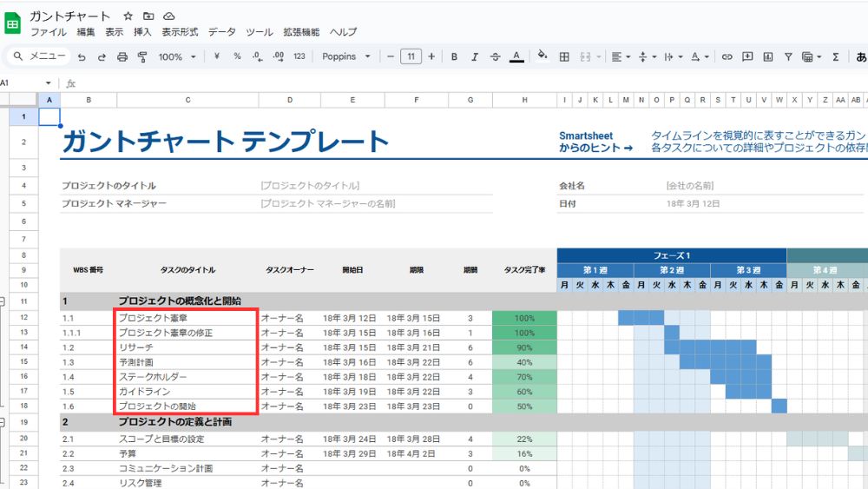The height and width of the screenshot is (489, 868).
Task: Select the Paint format roller tool
Action: 142,57
